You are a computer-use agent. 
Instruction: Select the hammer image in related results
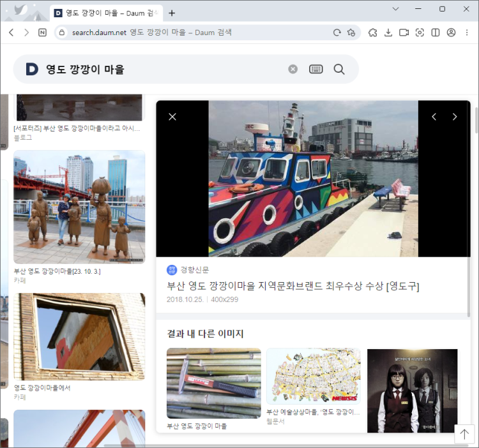[x=213, y=383]
